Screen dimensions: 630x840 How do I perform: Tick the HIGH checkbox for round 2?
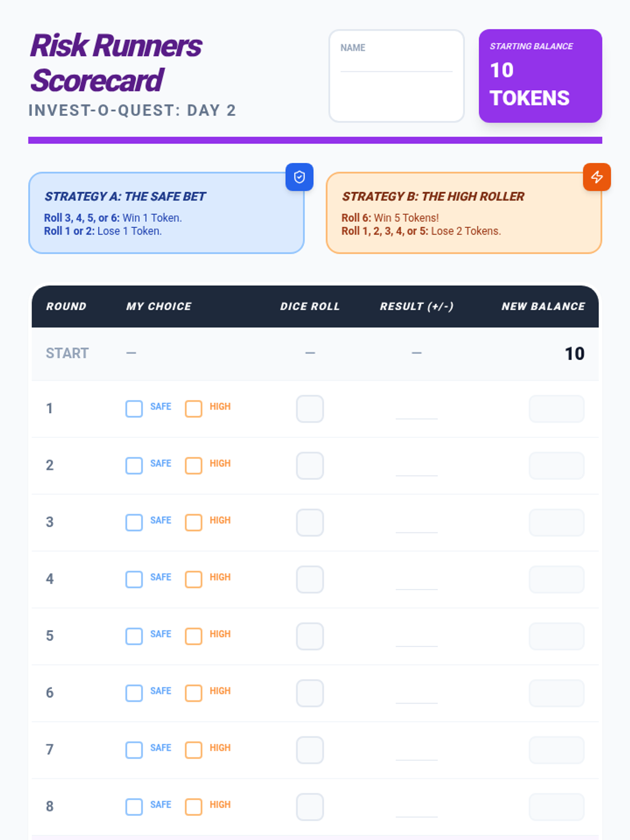click(193, 466)
